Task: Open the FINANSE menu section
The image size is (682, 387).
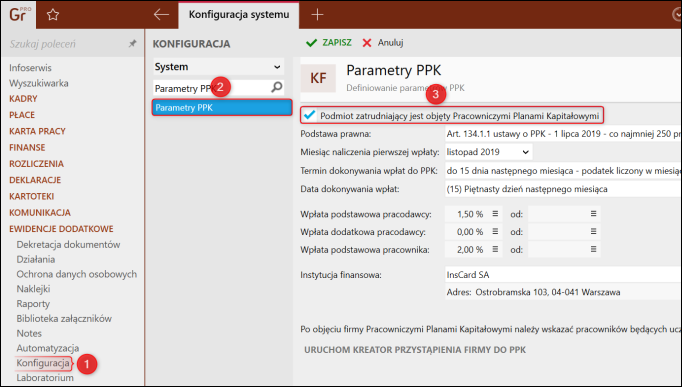Action: tap(27, 147)
